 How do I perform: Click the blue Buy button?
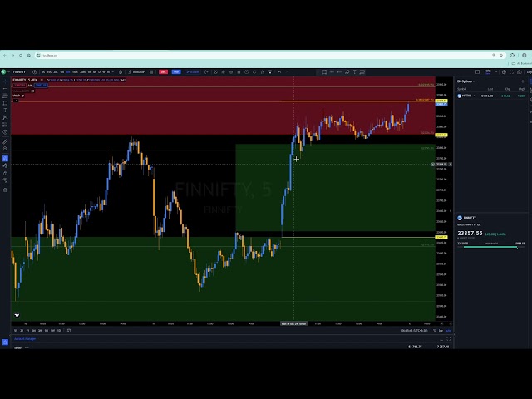coord(176,72)
